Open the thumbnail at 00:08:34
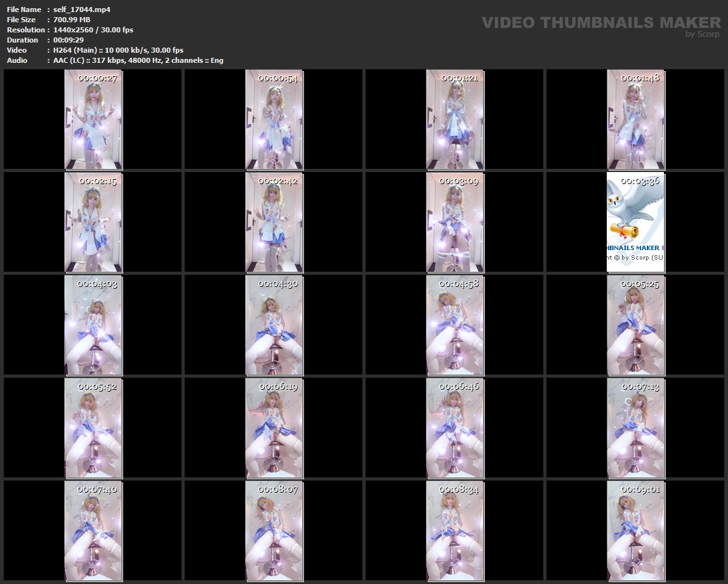Viewport: 728px width, 584px height. [455, 531]
